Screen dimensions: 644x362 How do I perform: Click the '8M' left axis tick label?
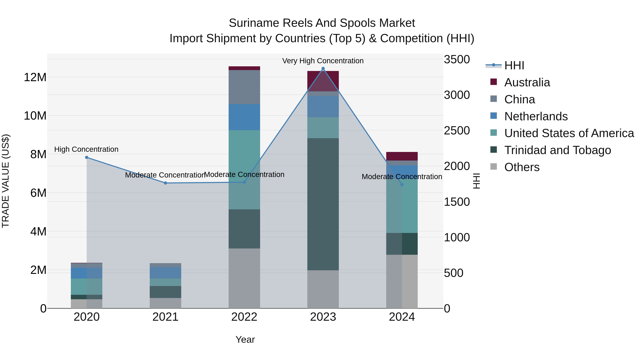coord(38,154)
